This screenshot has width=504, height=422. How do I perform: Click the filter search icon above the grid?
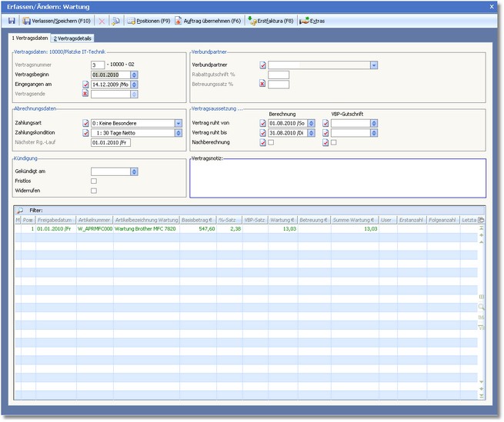pyautogui.click(x=20, y=210)
